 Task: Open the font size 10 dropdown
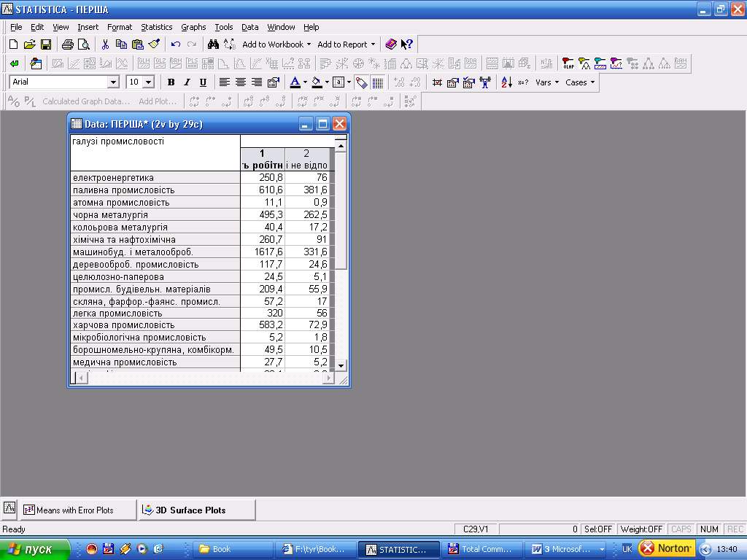coord(149,82)
